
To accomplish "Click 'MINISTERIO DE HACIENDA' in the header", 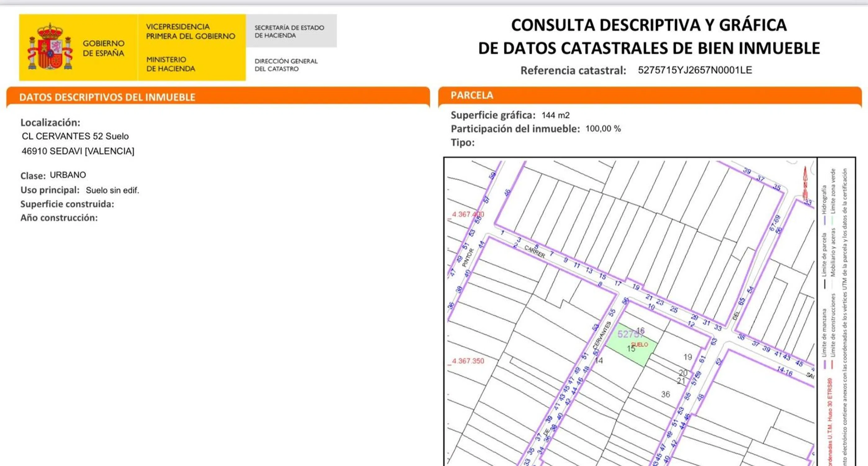I will point(170,64).
